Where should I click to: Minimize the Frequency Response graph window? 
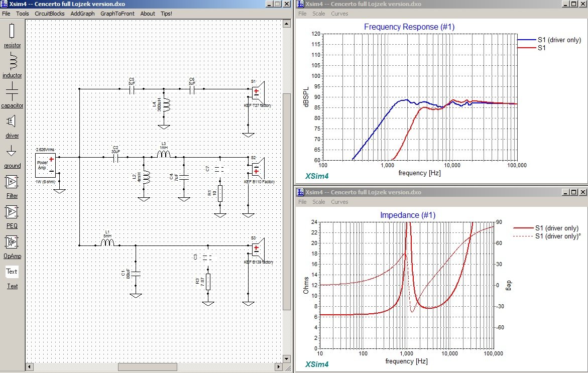[565, 4]
